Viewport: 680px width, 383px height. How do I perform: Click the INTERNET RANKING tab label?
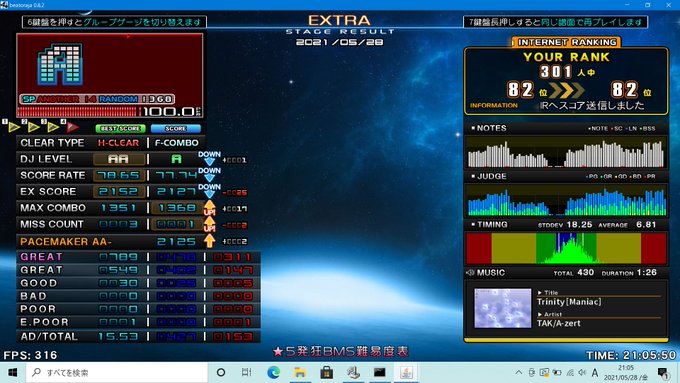tap(567, 42)
